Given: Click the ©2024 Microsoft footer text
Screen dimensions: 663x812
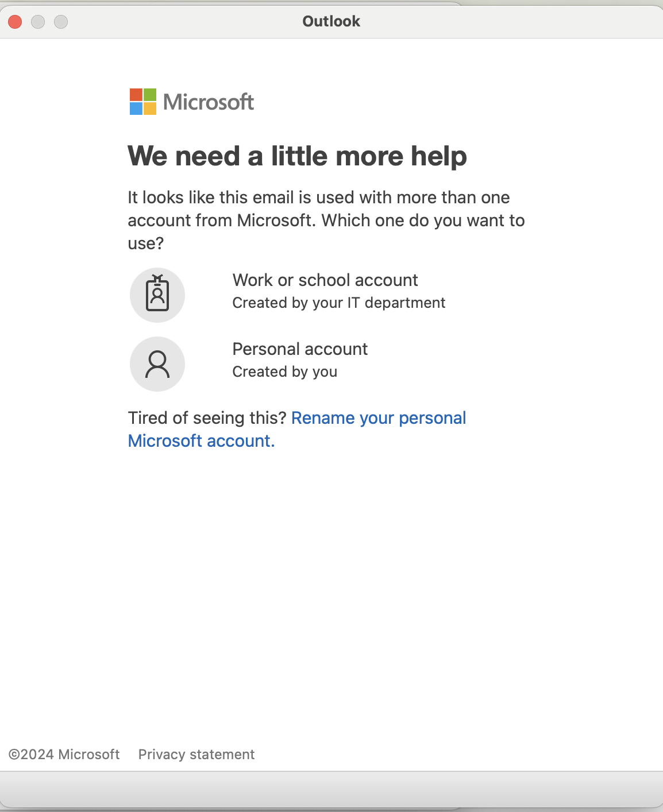Looking at the screenshot, I should (64, 754).
